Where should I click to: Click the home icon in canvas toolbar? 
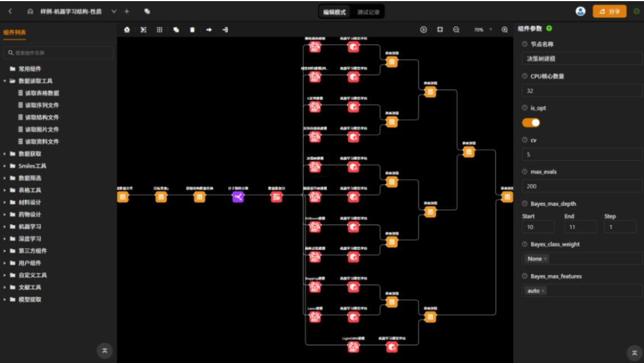pos(127,30)
